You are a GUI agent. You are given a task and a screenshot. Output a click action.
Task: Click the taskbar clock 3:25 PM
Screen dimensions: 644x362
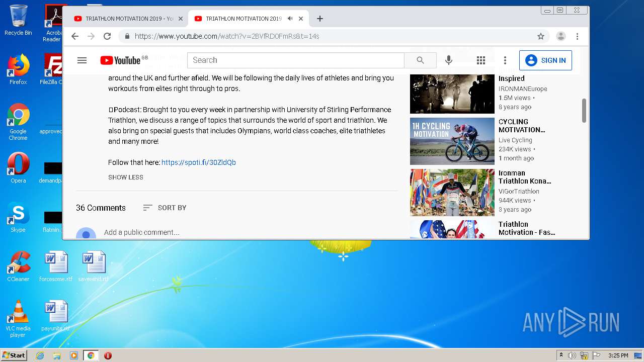click(618, 355)
